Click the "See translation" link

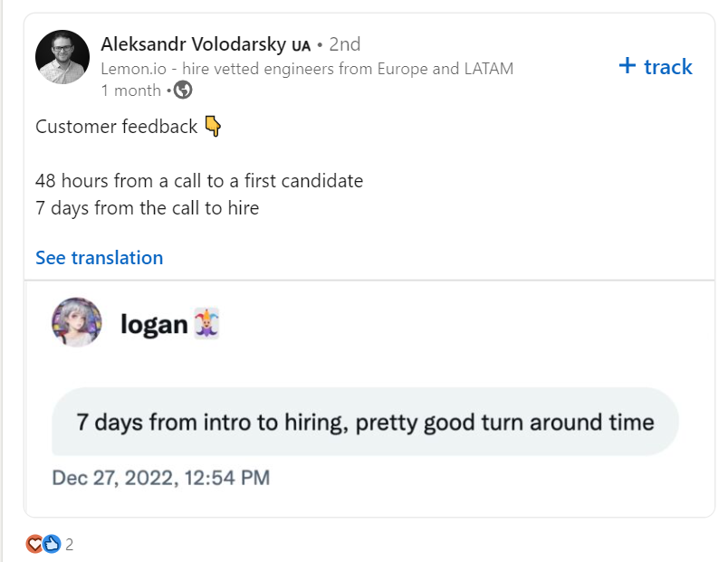99,258
